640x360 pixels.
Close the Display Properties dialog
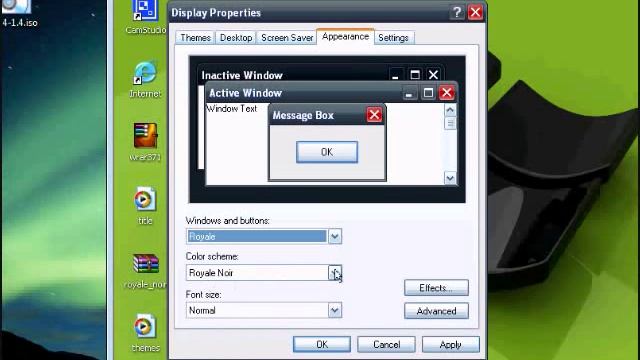(476, 13)
